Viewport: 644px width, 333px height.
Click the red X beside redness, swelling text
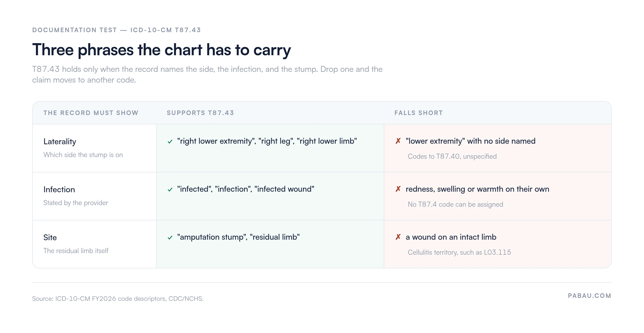(x=398, y=189)
